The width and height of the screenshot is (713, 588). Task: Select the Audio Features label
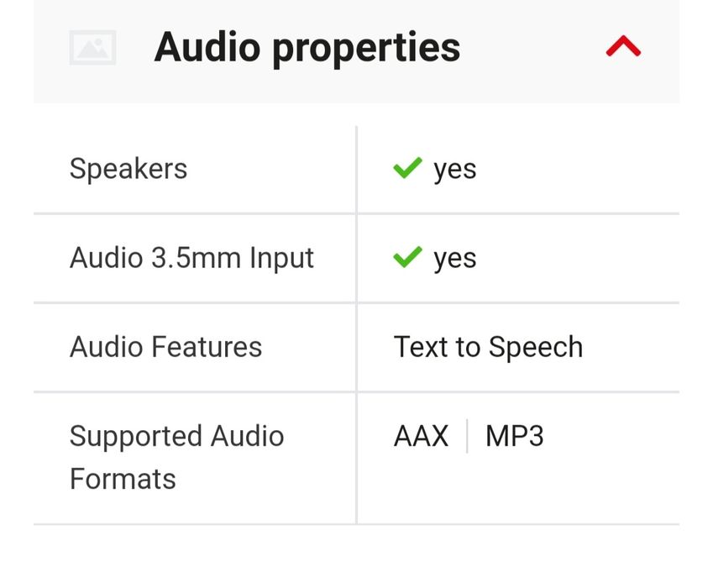(x=165, y=347)
